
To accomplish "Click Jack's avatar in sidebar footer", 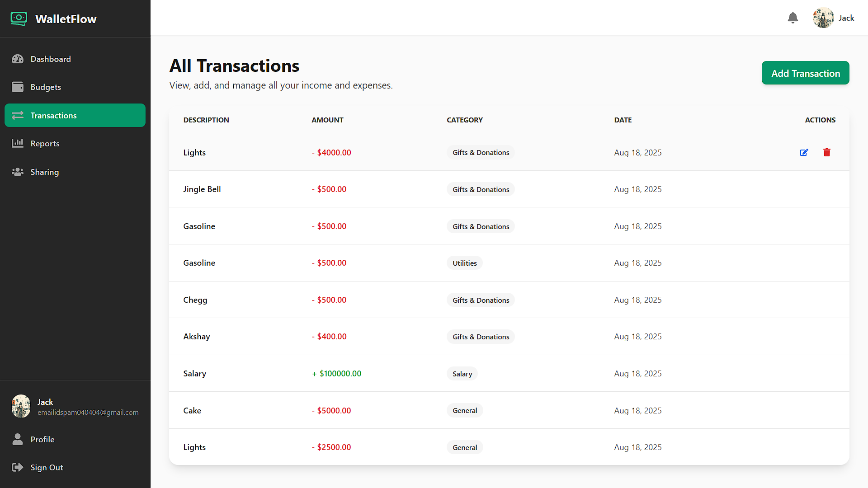I will tap(21, 406).
